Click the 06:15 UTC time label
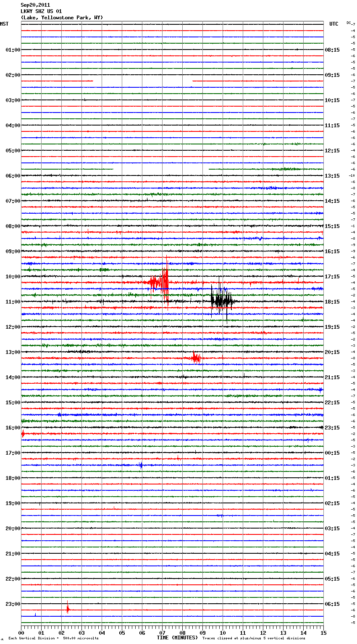The image size is (357, 644). point(332,604)
